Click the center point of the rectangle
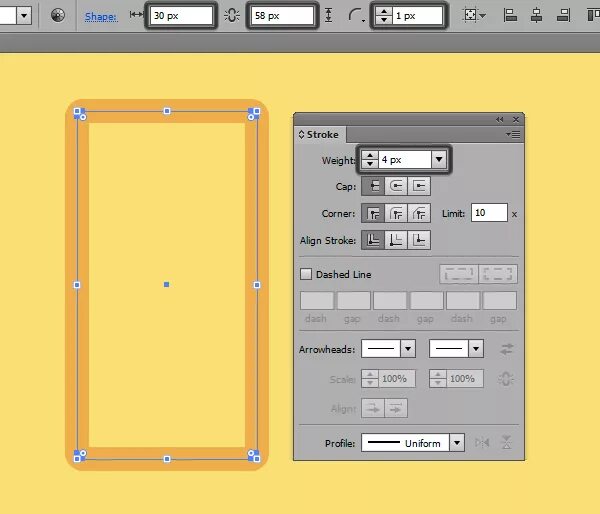The image size is (600, 514). point(166,284)
